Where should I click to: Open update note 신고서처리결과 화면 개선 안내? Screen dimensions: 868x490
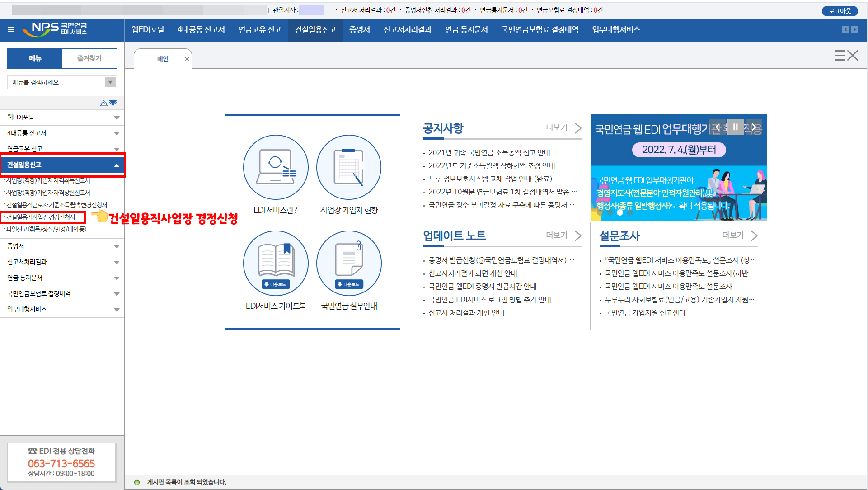473,273
